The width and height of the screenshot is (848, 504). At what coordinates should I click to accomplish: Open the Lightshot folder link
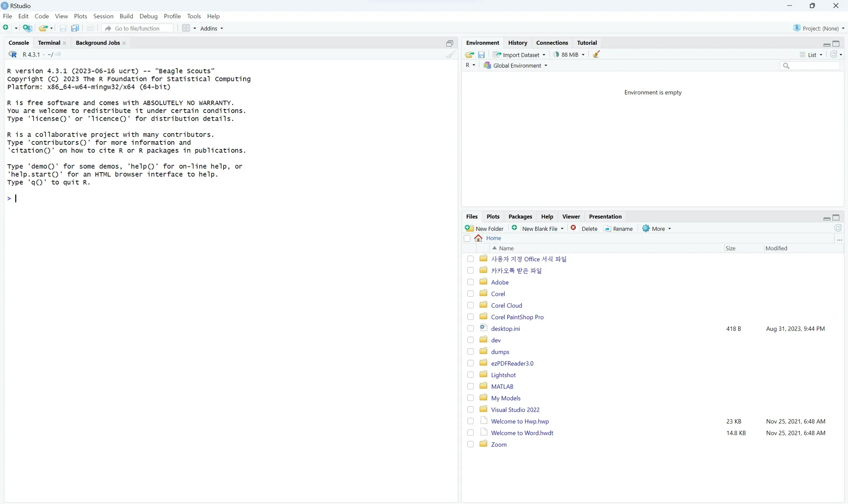click(x=503, y=375)
